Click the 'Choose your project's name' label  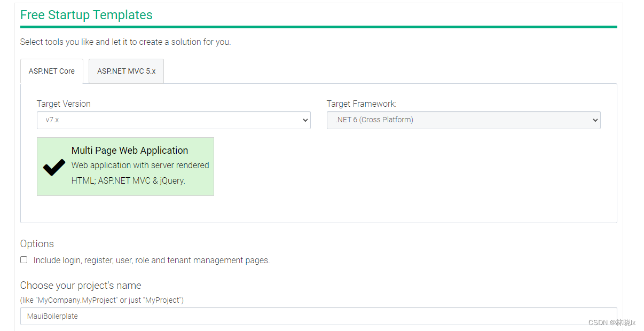click(x=81, y=286)
